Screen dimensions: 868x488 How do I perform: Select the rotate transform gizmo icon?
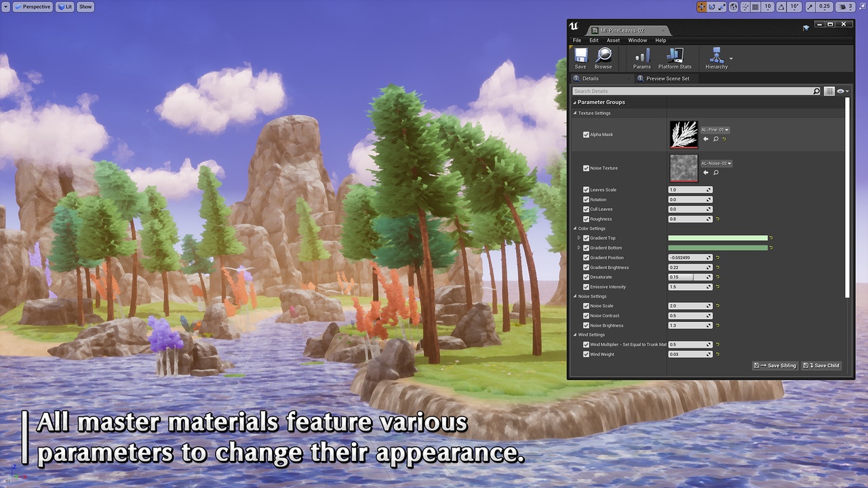(x=712, y=7)
